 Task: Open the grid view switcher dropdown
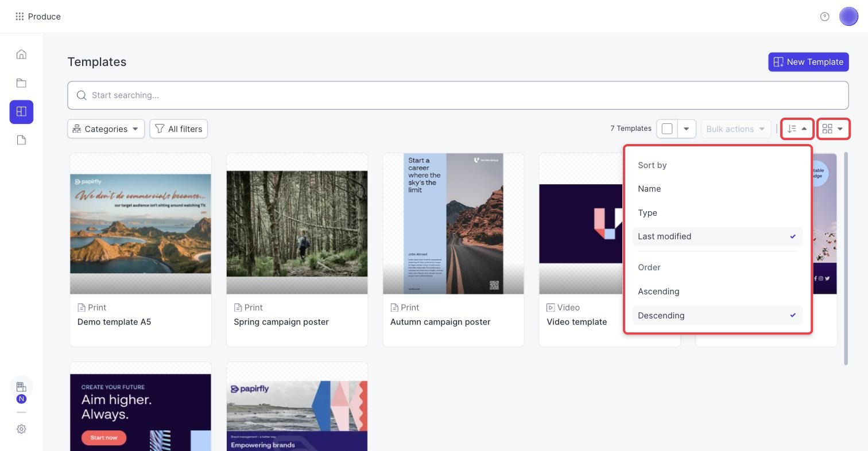point(834,129)
